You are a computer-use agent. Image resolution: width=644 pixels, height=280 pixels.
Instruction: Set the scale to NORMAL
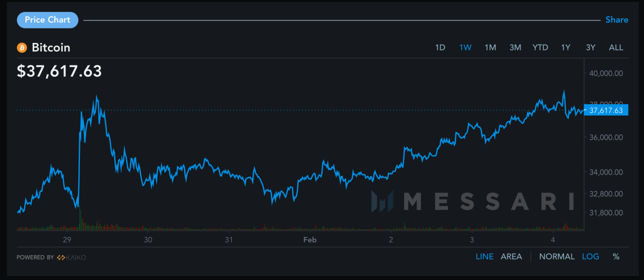pyautogui.click(x=557, y=257)
